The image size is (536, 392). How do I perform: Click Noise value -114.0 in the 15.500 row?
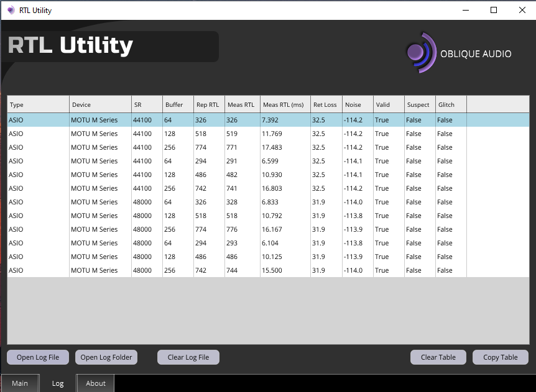[x=353, y=270]
